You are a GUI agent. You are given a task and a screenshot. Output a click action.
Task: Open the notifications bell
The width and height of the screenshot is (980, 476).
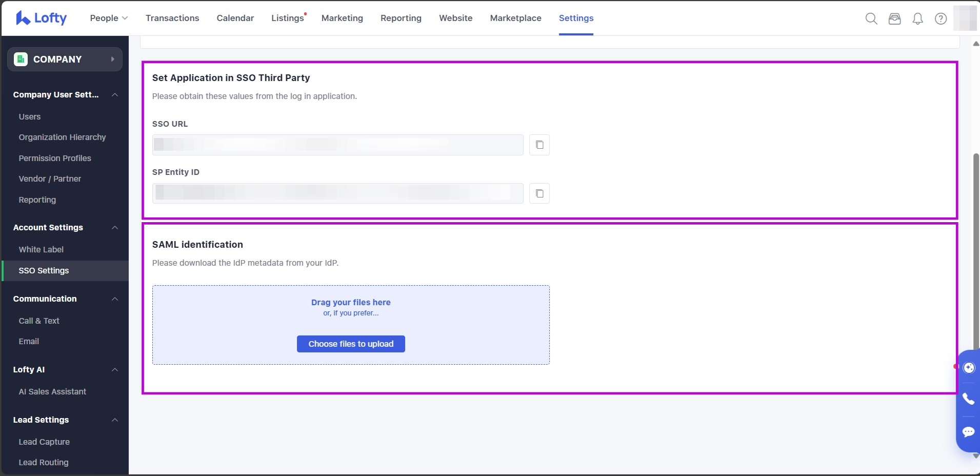917,19
